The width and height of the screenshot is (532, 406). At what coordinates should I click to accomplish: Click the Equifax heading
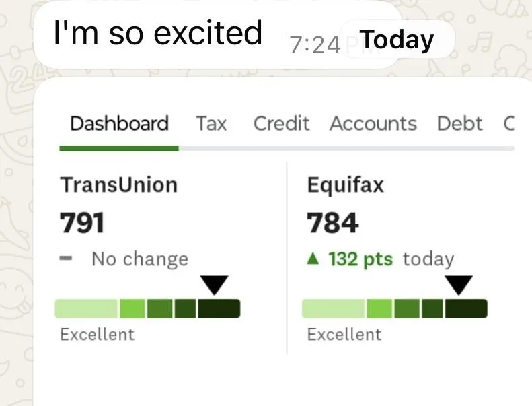point(345,184)
